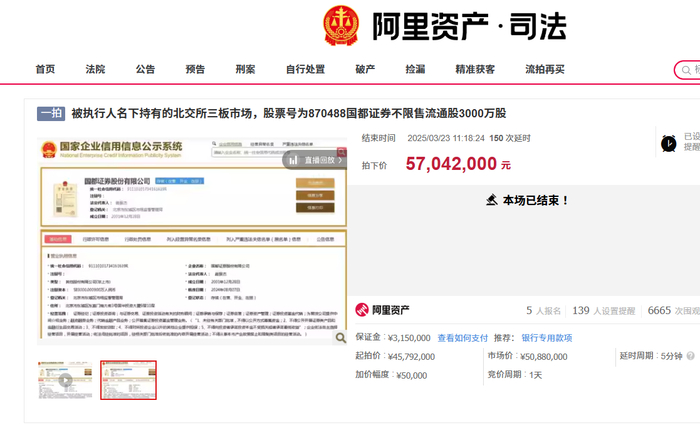Click the 保证金 ¥3,150,000 value
The image size is (700, 427).
click(x=409, y=338)
